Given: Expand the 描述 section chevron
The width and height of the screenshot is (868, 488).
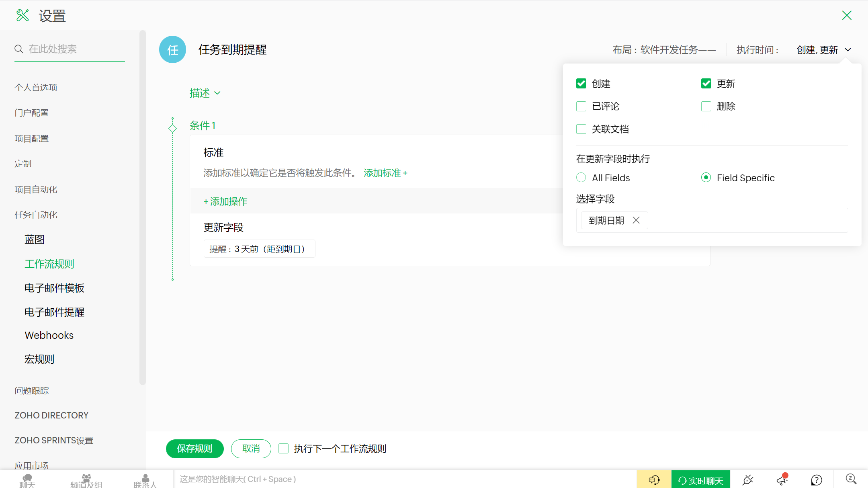Looking at the screenshot, I should (217, 93).
